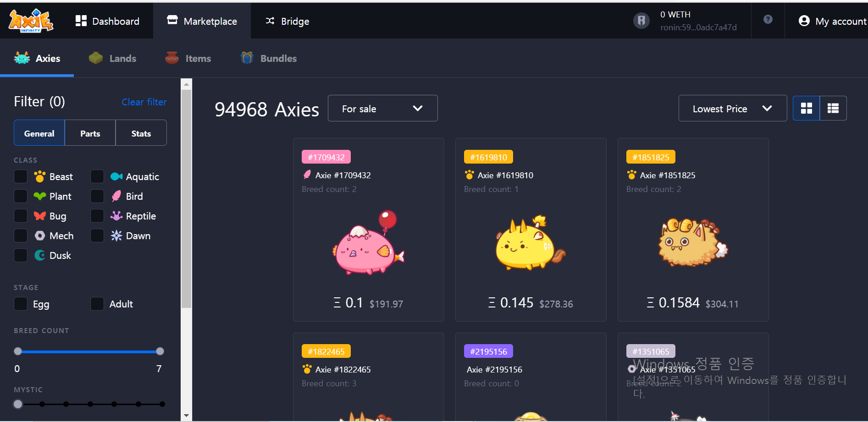Select the Parts filter tab
The image size is (868, 422).
tap(90, 133)
